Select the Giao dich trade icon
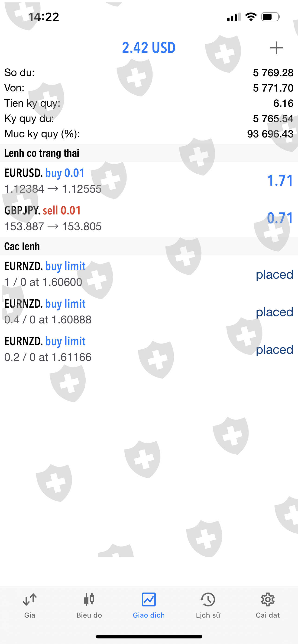 point(149,599)
